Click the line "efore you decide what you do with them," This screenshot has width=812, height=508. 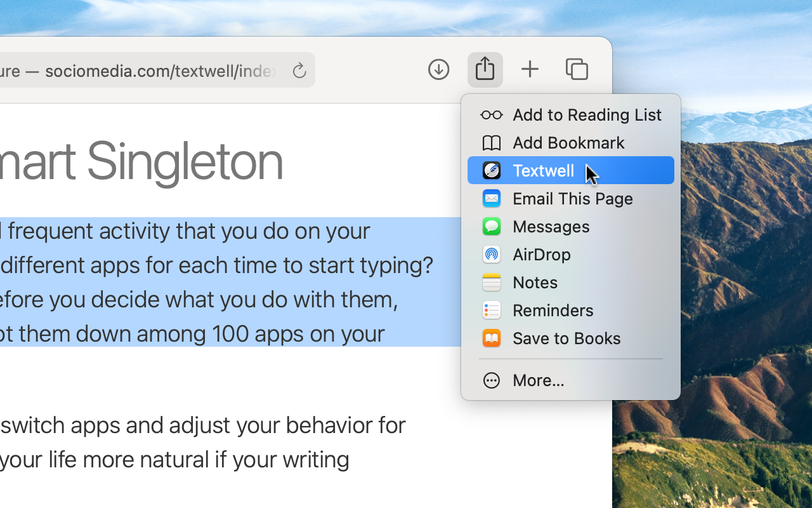pyautogui.click(x=199, y=300)
